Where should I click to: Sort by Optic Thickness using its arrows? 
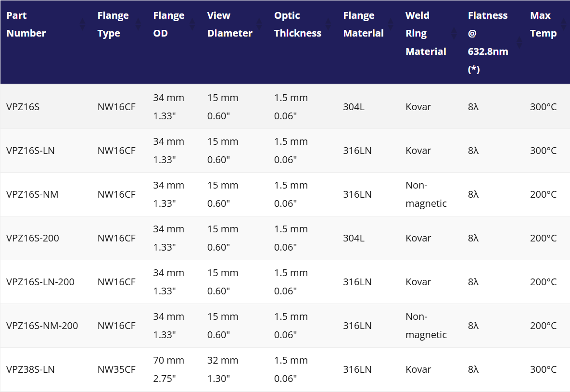329,24
